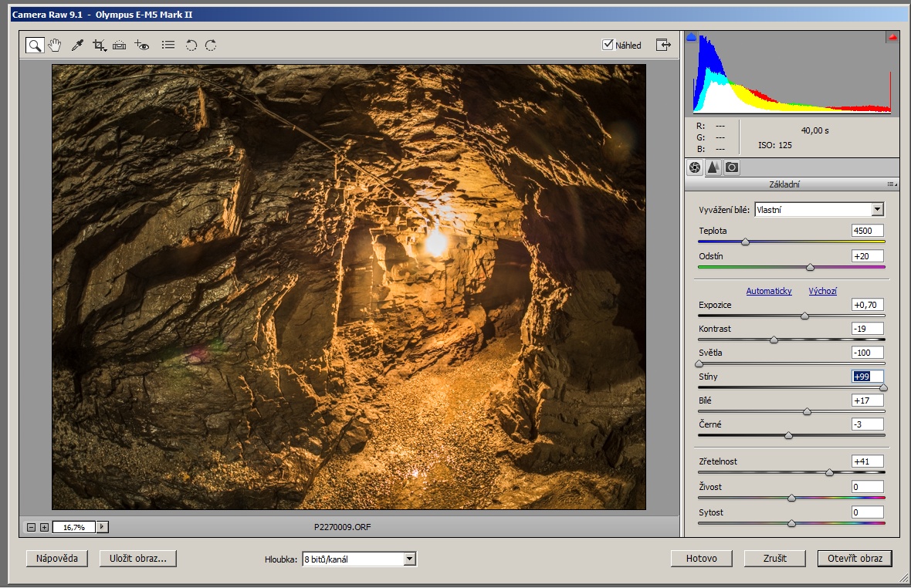Open the Hloubka bit depth dropdown
Viewport: 911px width, 588px height.
tap(409, 559)
